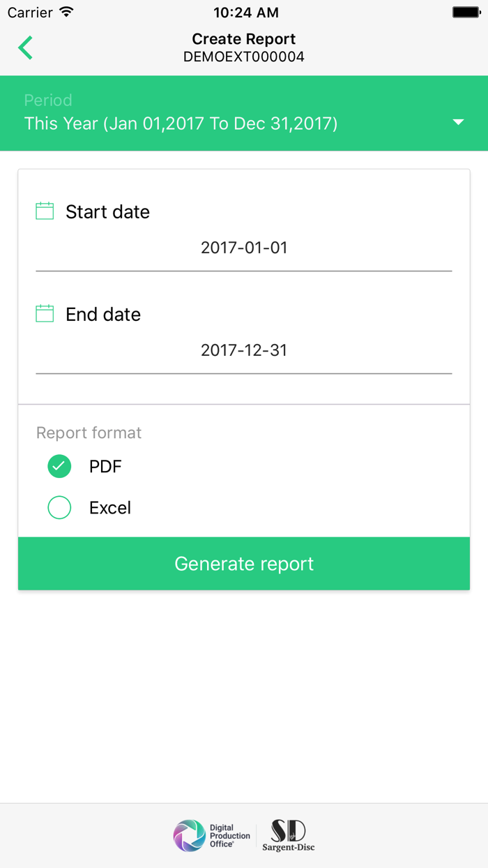Click the dropdown chevron next to the period

click(x=458, y=121)
